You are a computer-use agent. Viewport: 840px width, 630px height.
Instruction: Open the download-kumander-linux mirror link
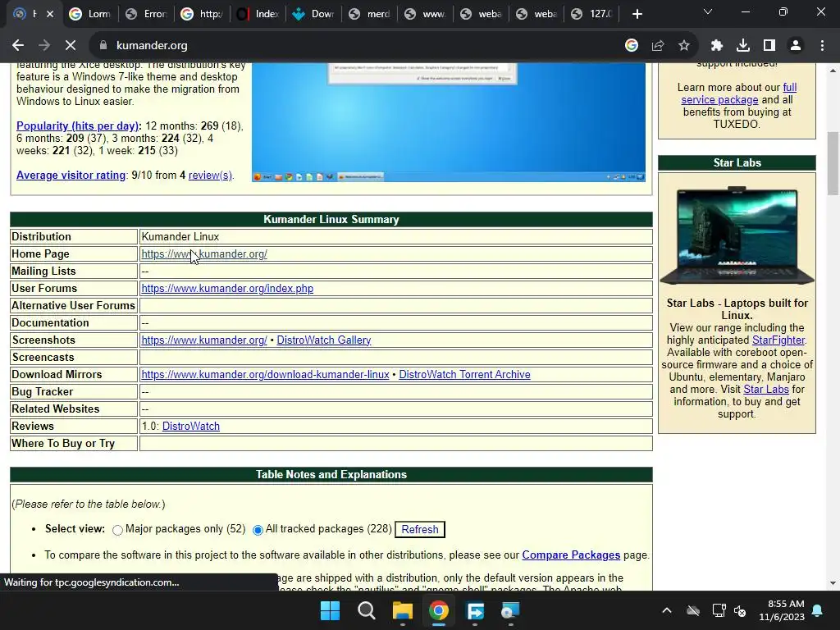pyautogui.click(x=265, y=374)
